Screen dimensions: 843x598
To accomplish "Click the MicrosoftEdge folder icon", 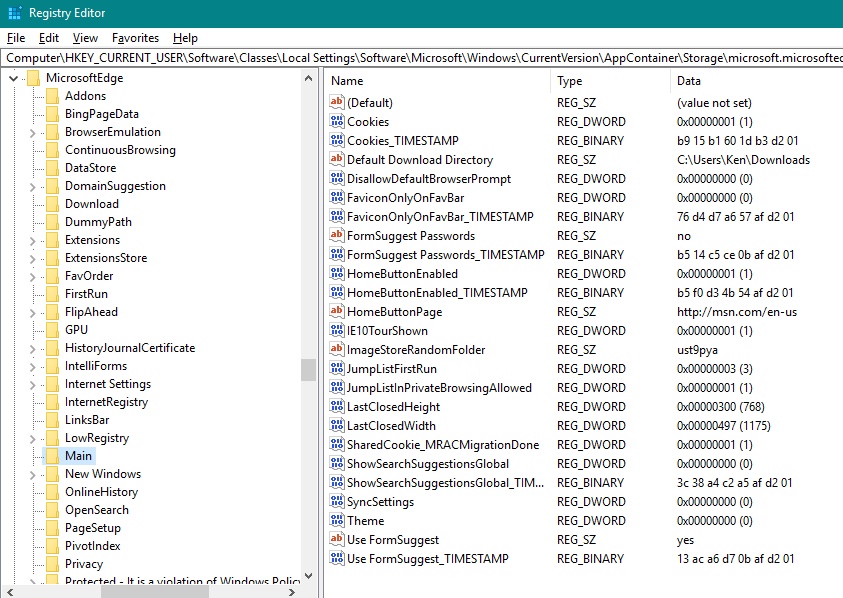I will click(33, 78).
